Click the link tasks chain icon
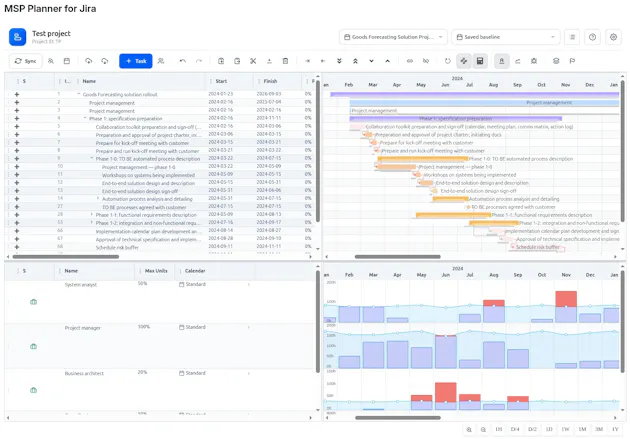 coord(410,61)
